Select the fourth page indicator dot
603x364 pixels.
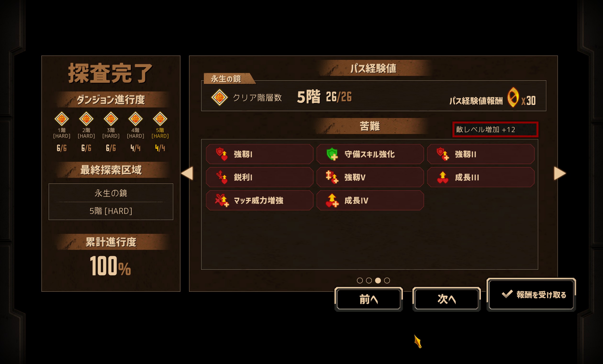pyautogui.click(x=387, y=280)
